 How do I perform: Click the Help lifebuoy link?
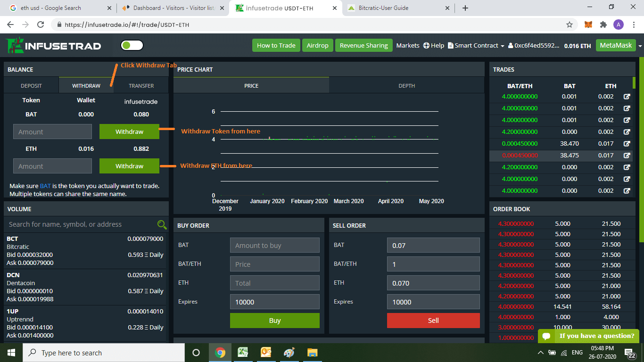434,45
